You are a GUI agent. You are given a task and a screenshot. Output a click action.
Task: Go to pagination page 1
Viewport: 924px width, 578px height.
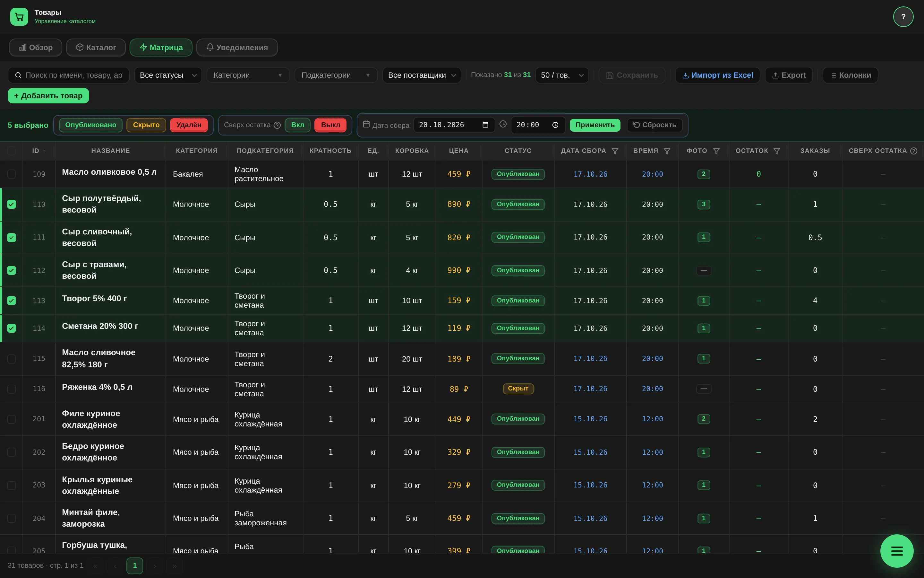coord(134,565)
